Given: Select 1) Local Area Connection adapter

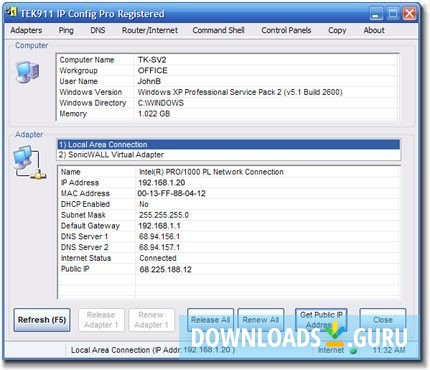Looking at the screenshot, I should (228, 145).
